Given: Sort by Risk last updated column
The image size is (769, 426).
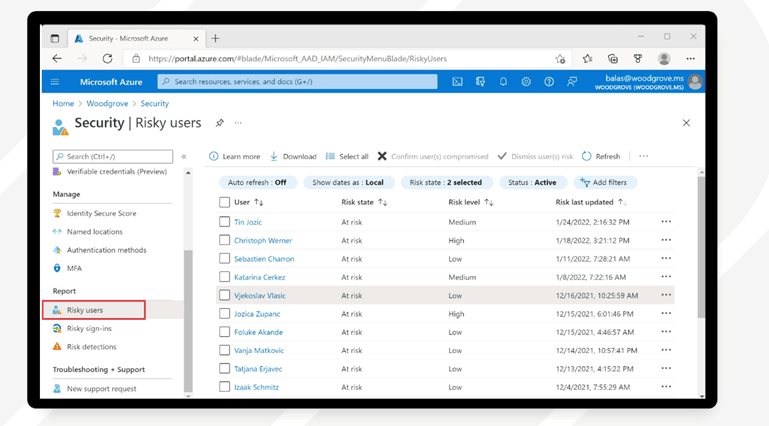Looking at the screenshot, I should tap(591, 202).
